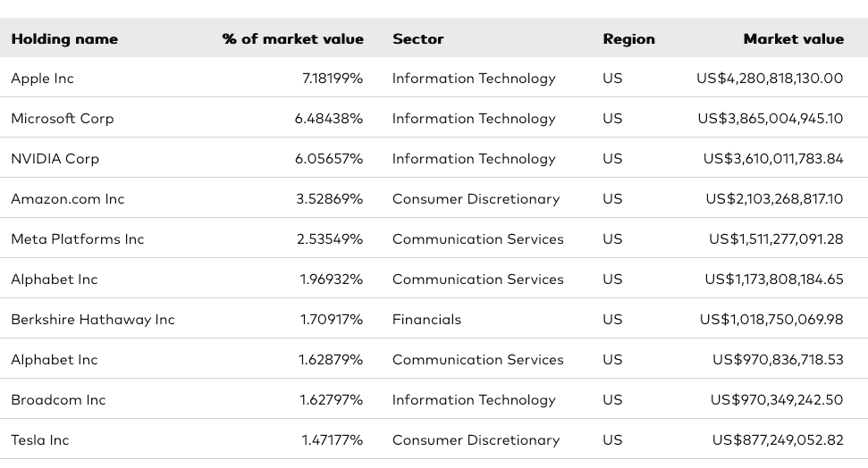The width and height of the screenshot is (868, 468).
Task: Click the 7.18199% percentage for Apple
Action: tap(333, 79)
